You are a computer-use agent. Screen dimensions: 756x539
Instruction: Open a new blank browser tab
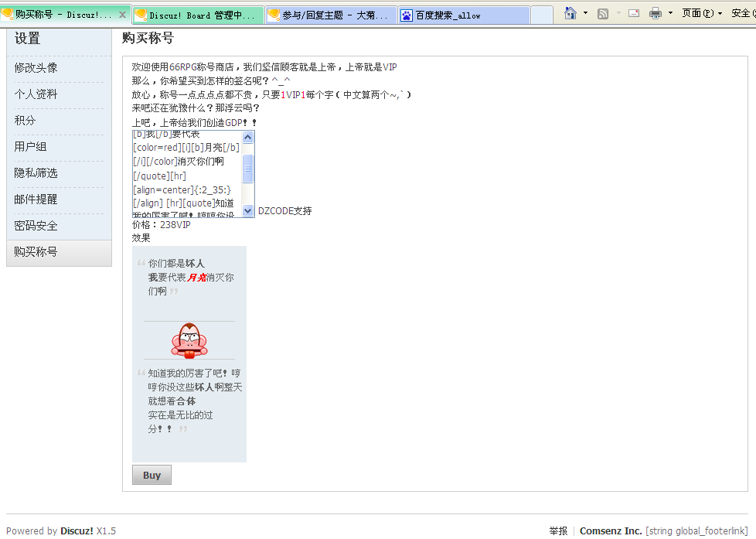click(541, 15)
